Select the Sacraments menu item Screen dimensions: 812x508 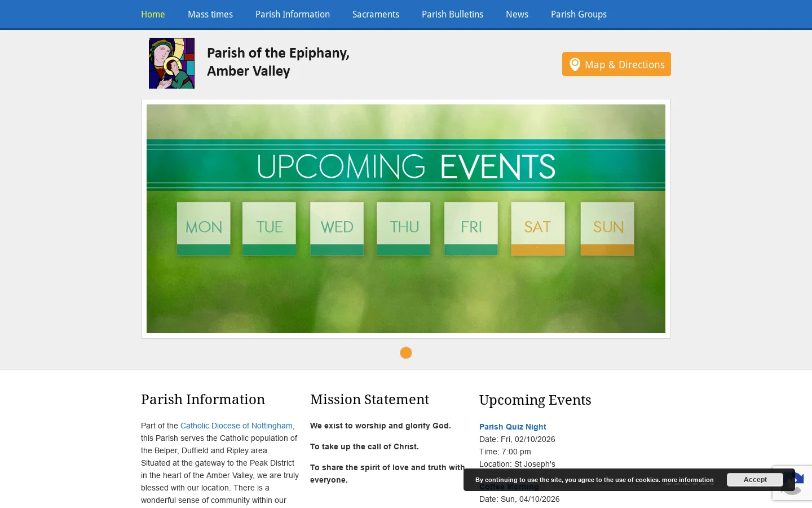[x=376, y=14]
